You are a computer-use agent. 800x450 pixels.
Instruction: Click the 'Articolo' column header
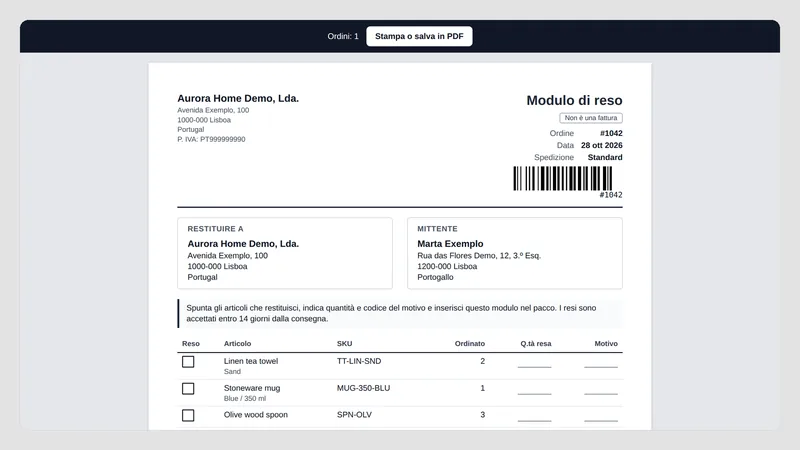(237, 344)
